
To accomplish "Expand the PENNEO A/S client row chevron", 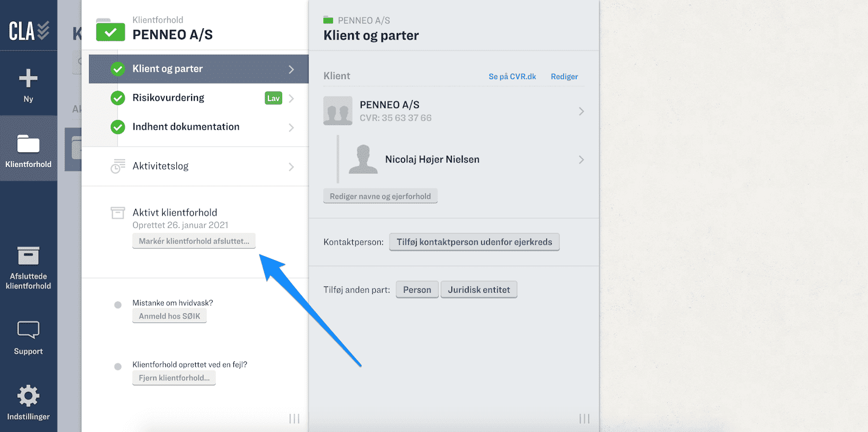I will tap(581, 111).
